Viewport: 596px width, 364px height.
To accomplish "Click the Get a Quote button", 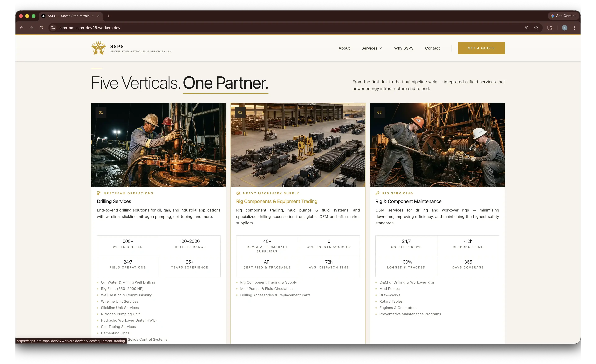I will (481, 48).
